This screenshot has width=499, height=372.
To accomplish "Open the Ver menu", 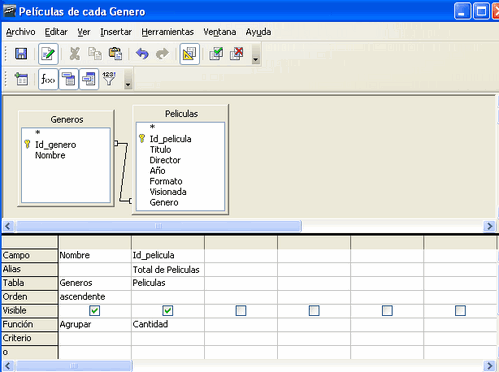I will (x=84, y=32).
